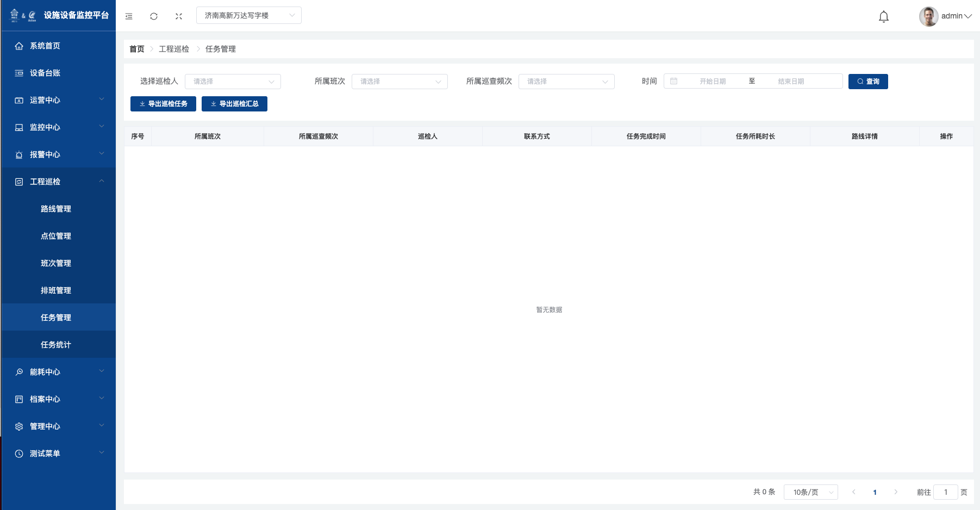Open the 10条/页 page size selector
Screen dimensions: 980x510
810,492
